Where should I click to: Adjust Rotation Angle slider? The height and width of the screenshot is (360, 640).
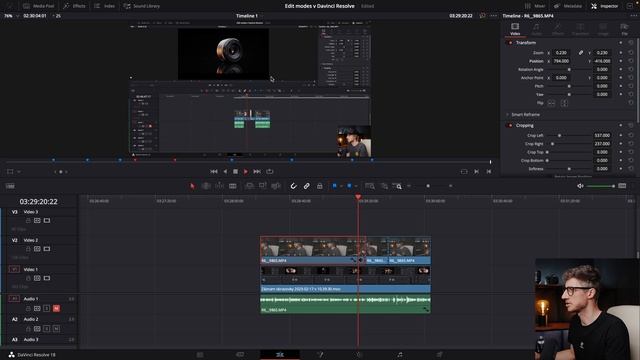coord(569,69)
